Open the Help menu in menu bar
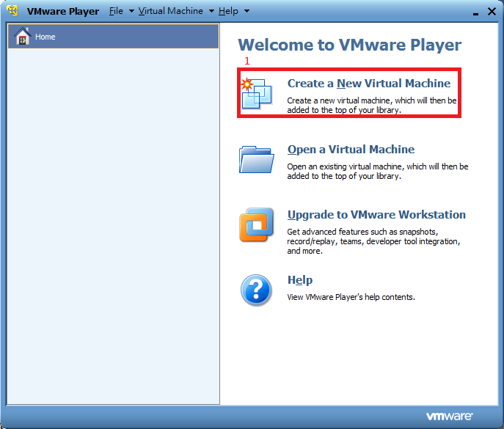The height and width of the screenshot is (429, 504). (229, 11)
